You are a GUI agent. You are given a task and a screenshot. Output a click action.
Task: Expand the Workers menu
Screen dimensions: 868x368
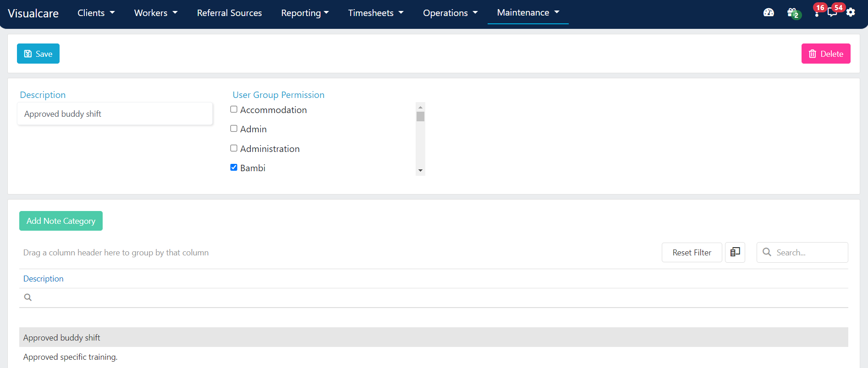(156, 13)
